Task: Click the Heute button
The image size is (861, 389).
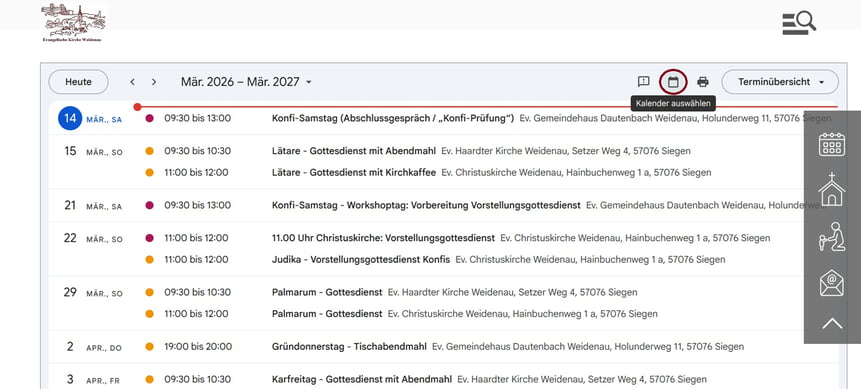Action: 79,82
